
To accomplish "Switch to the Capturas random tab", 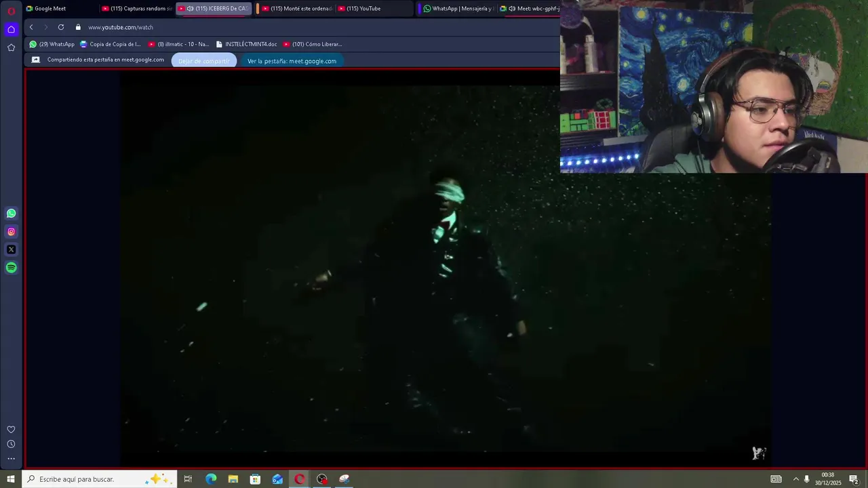I will coord(137,9).
